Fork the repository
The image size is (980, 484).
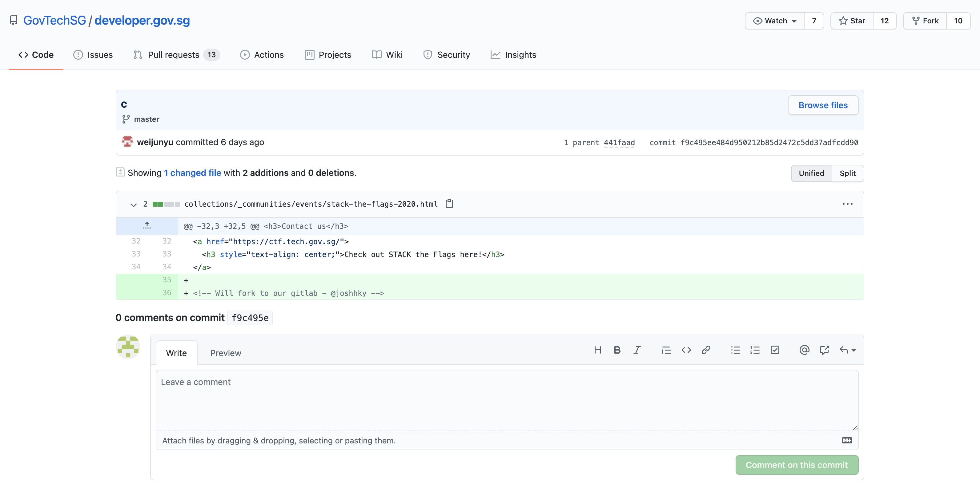tap(925, 21)
